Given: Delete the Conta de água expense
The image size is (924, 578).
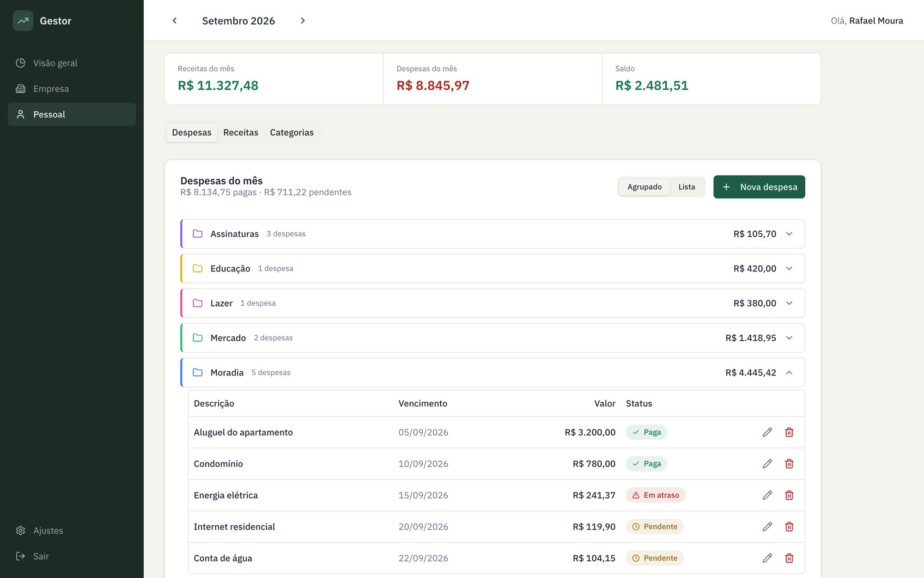Looking at the screenshot, I should [x=789, y=558].
